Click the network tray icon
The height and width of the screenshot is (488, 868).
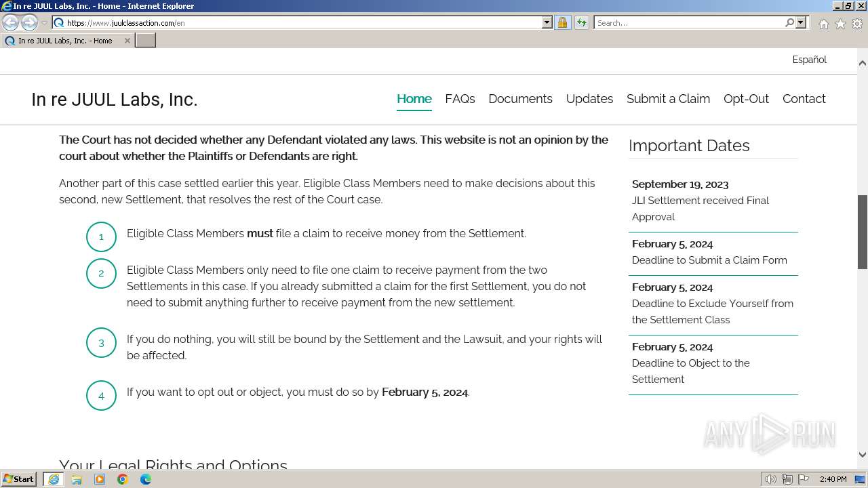coord(787,479)
